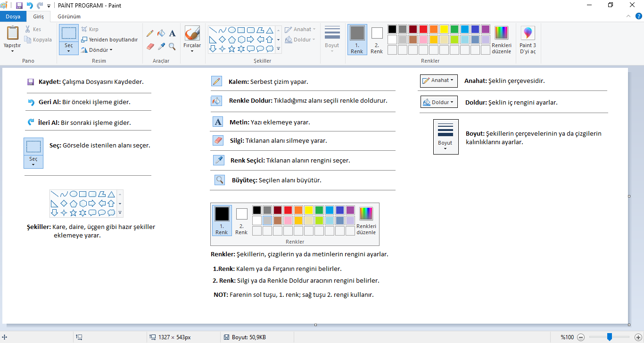Pick the Color picker eyedropper tool

coord(161,46)
